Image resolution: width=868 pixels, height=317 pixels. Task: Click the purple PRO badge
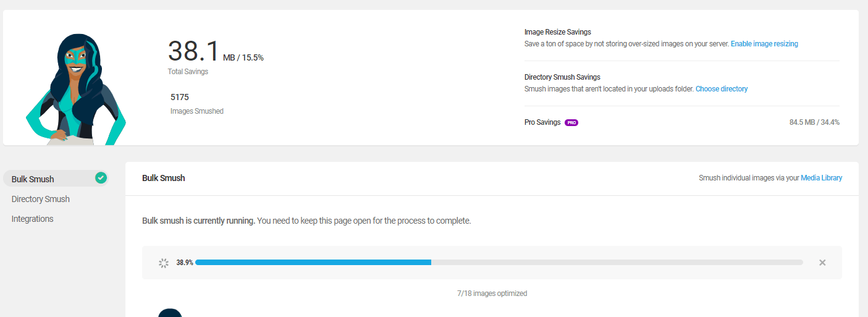[571, 122]
